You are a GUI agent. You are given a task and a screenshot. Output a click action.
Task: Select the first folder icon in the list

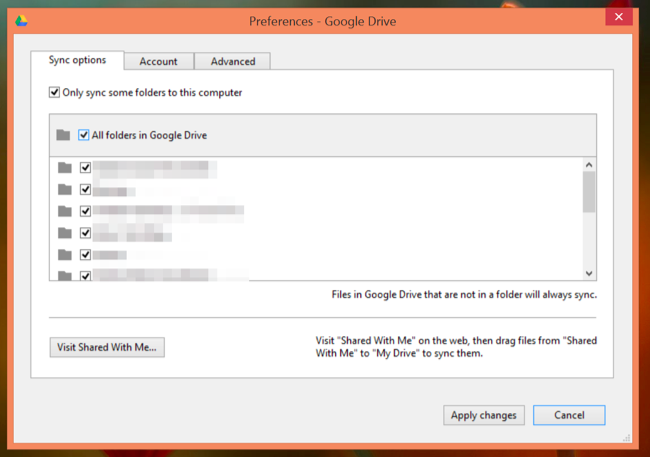click(65, 168)
